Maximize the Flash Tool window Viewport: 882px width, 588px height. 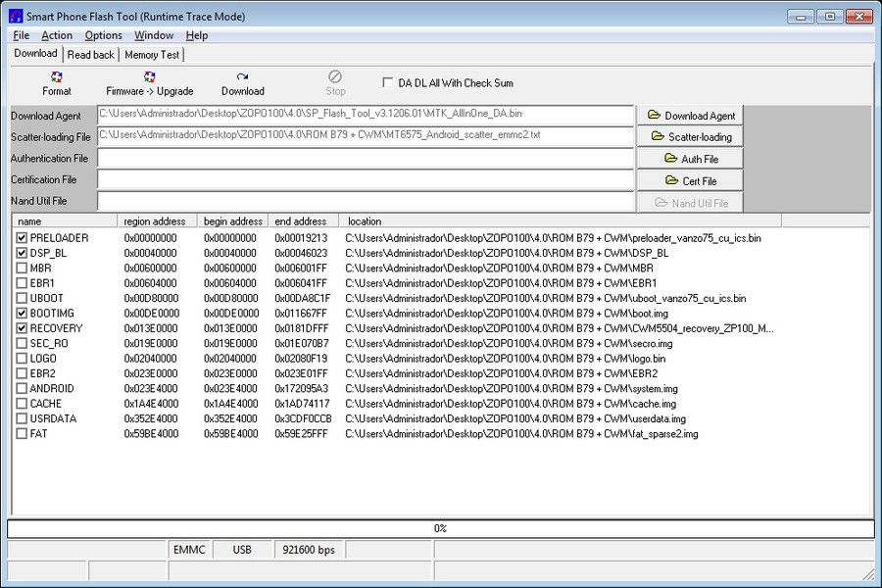tap(830, 17)
